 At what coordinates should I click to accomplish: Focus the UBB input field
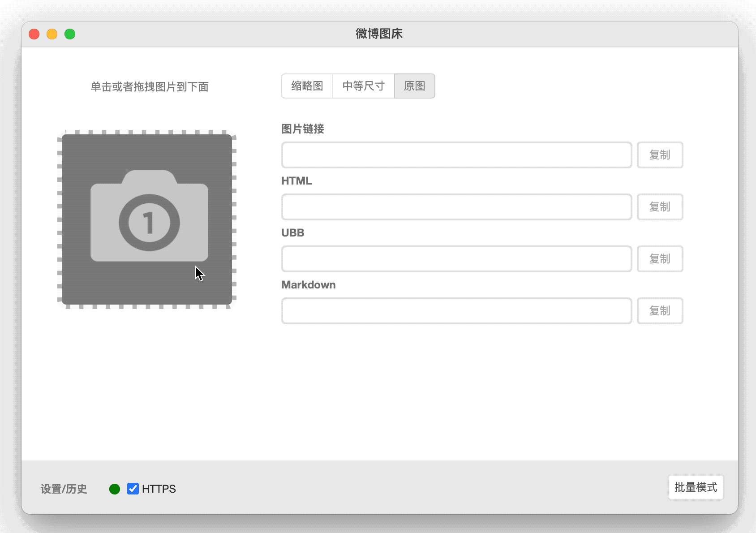pos(456,259)
